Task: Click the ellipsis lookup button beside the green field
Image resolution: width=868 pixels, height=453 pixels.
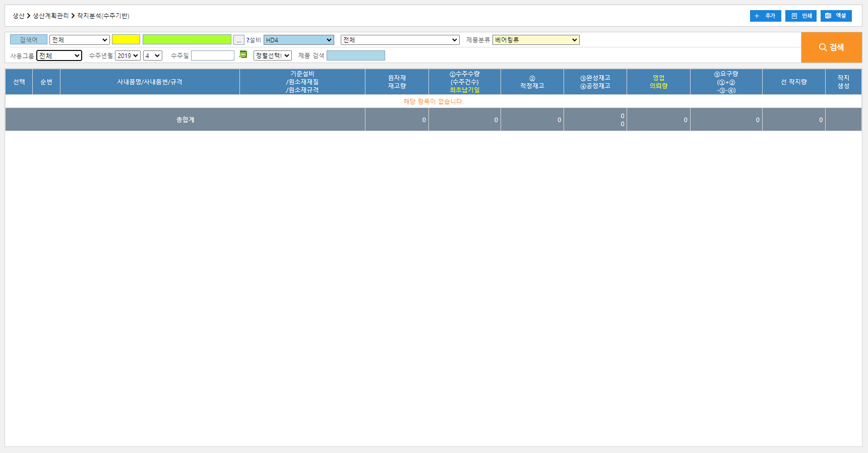Action: (x=239, y=40)
